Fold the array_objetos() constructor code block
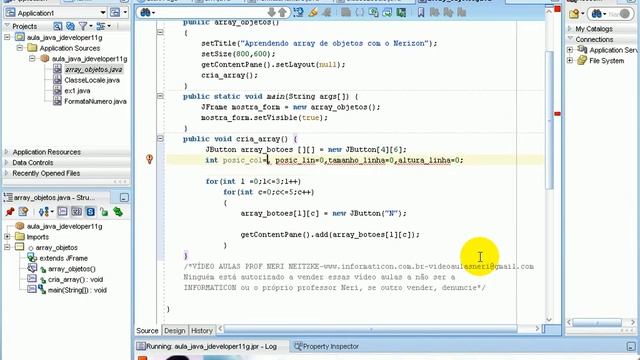Screen dimensions: 640x360 pyautogui.click(x=160, y=32)
